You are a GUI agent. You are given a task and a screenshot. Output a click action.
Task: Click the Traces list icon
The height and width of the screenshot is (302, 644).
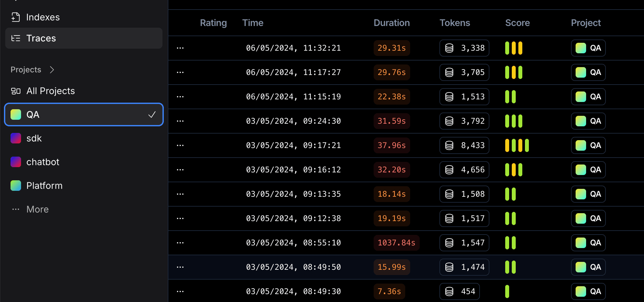pyautogui.click(x=15, y=38)
